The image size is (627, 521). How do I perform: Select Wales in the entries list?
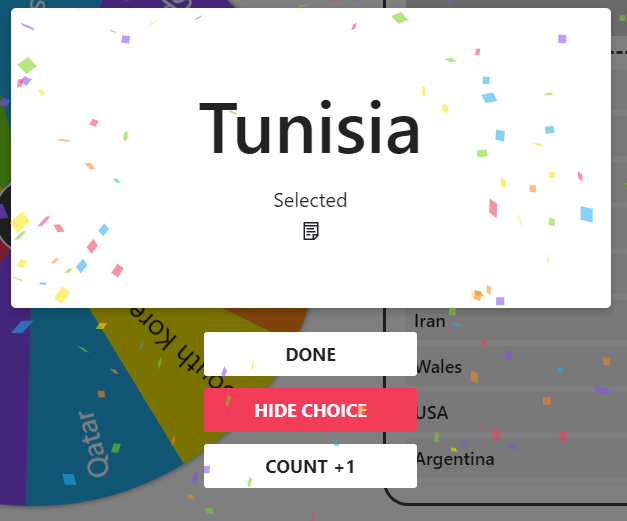tap(440, 366)
